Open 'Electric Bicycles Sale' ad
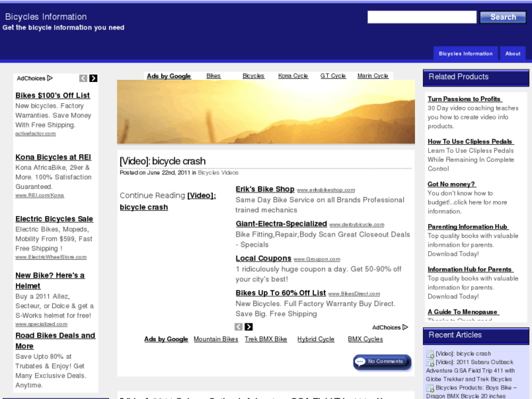The image size is (532, 399). point(54,219)
